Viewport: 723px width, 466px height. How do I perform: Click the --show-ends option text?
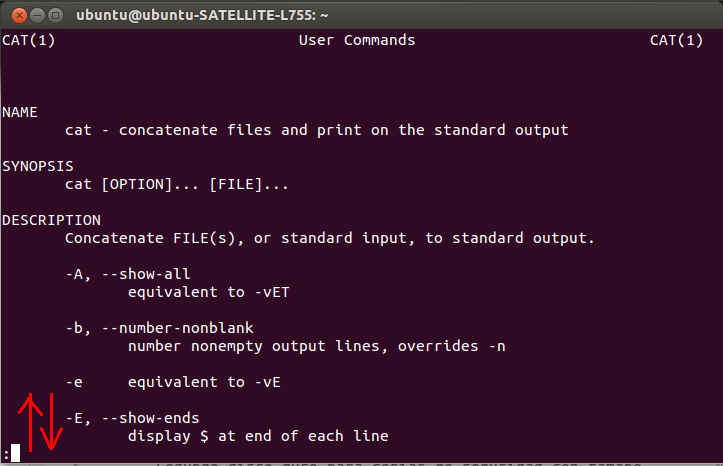pos(150,418)
